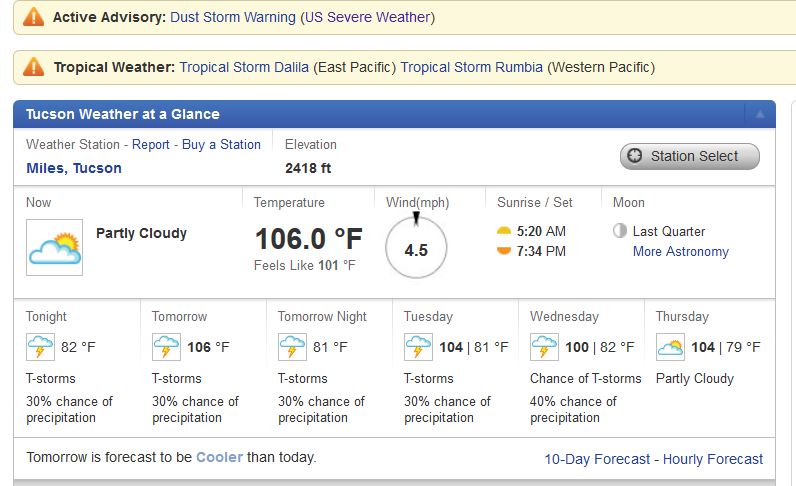The height and width of the screenshot is (486, 796).
Task: Click the Tuesday thunderstorm forecast icon
Action: [418, 348]
